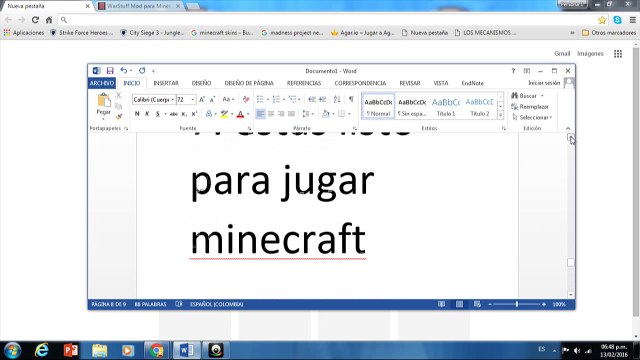Click the Cut scissors icon
The height and width of the screenshot is (360, 640).
tap(119, 96)
